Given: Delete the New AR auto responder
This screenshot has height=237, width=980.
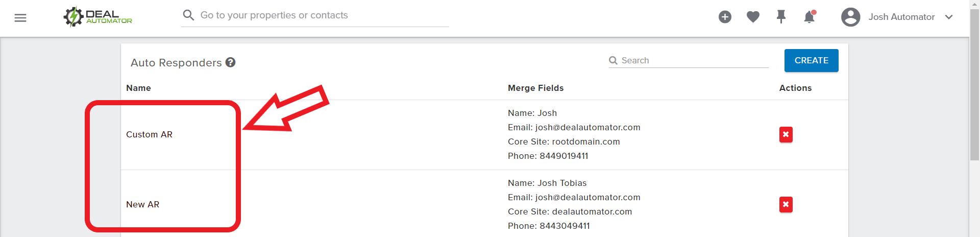Looking at the screenshot, I should [x=786, y=205].
